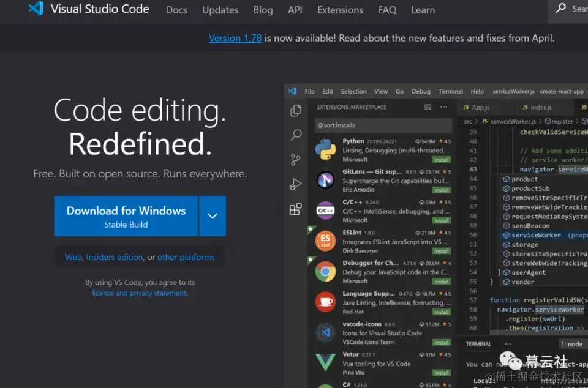588x388 pixels.
Task: Select the Explorer icon in activity bar
Action: tap(296, 111)
